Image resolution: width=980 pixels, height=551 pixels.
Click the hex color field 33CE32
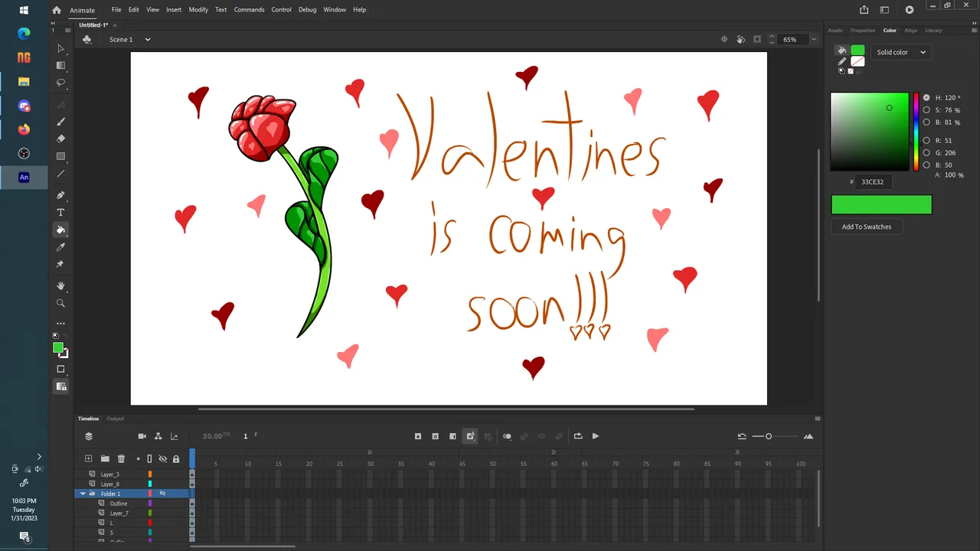pos(872,182)
